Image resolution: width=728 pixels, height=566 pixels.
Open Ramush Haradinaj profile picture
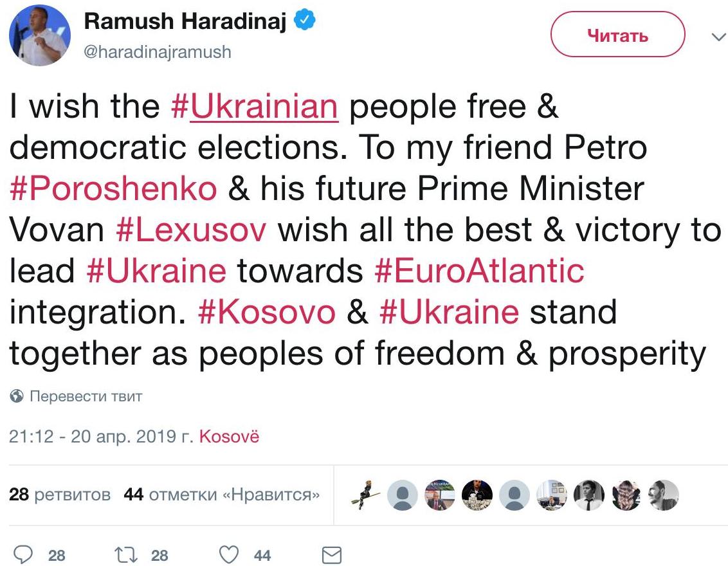click(39, 36)
